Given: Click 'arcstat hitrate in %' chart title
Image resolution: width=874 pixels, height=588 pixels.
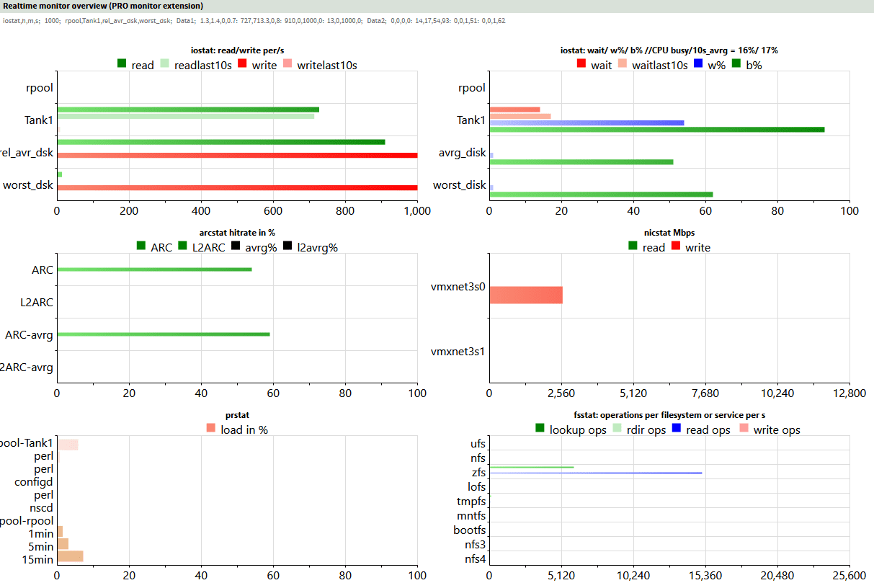Looking at the screenshot, I should point(237,233).
